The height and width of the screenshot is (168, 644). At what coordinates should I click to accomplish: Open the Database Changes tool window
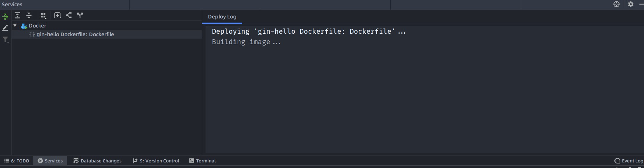pyautogui.click(x=97, y=161)
